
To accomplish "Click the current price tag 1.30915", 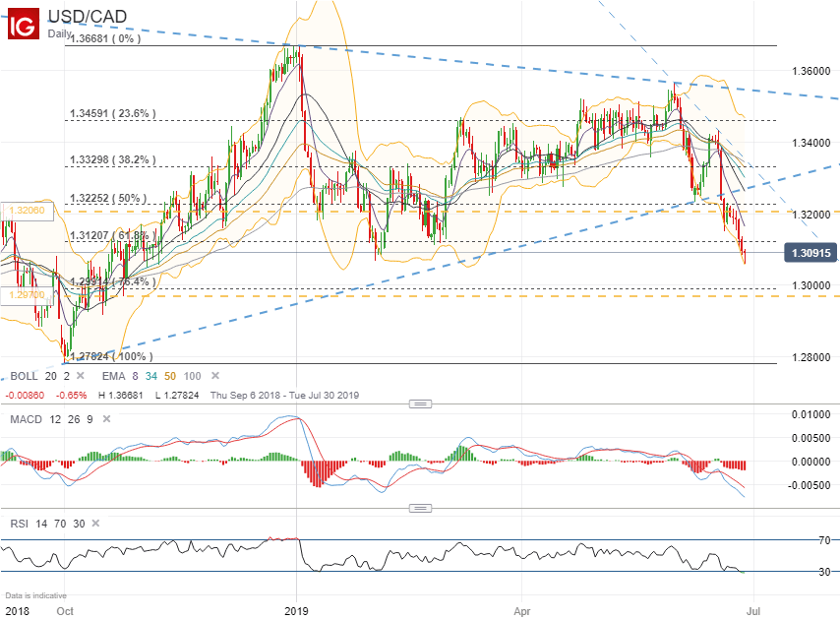I will 809,253.
